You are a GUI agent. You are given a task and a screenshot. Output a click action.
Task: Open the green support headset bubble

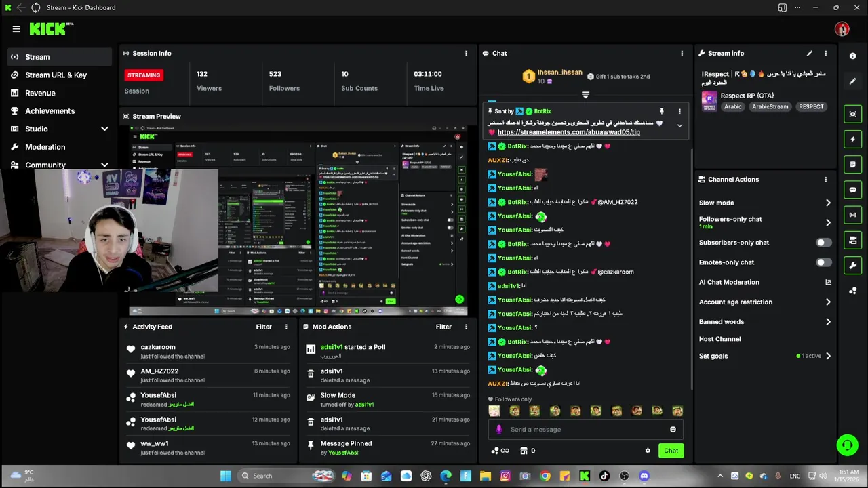click(x=847, y=445)
